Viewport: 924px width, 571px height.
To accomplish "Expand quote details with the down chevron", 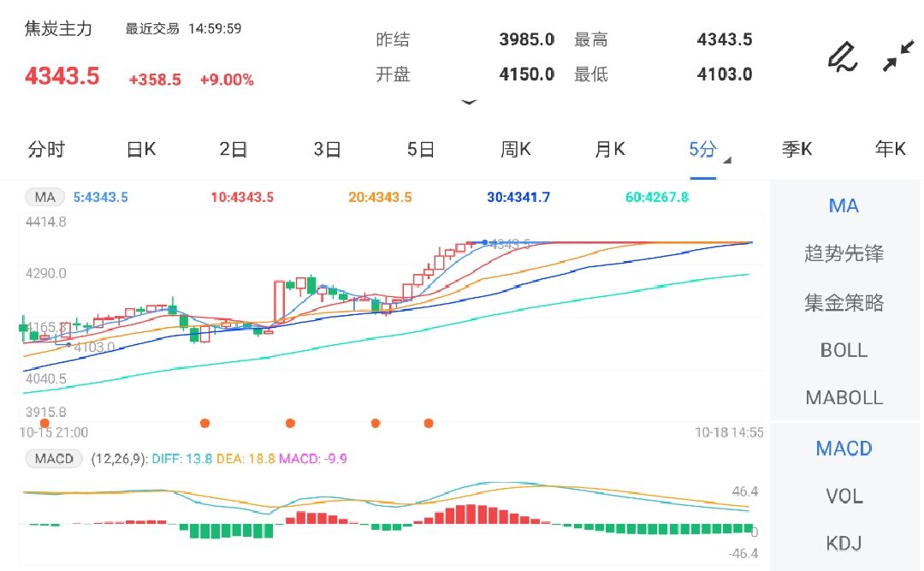I will point(469,103).
